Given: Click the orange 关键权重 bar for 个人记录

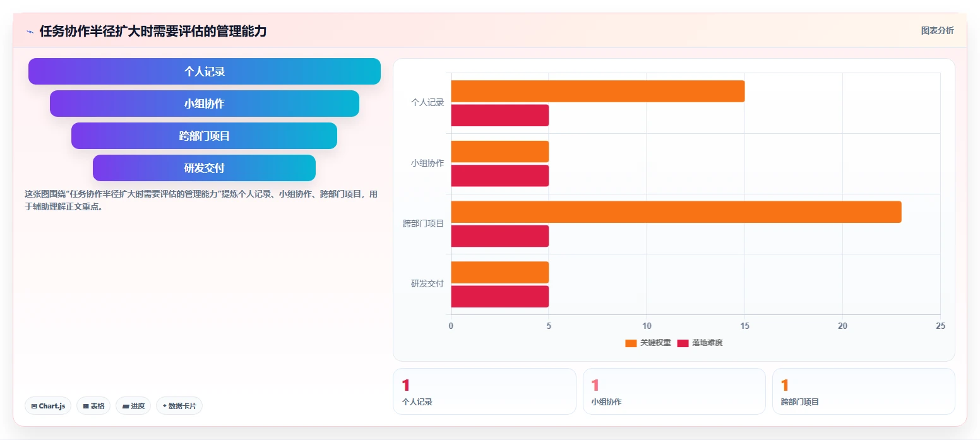Looking at the screenshot, I should [x=597, y=91].
